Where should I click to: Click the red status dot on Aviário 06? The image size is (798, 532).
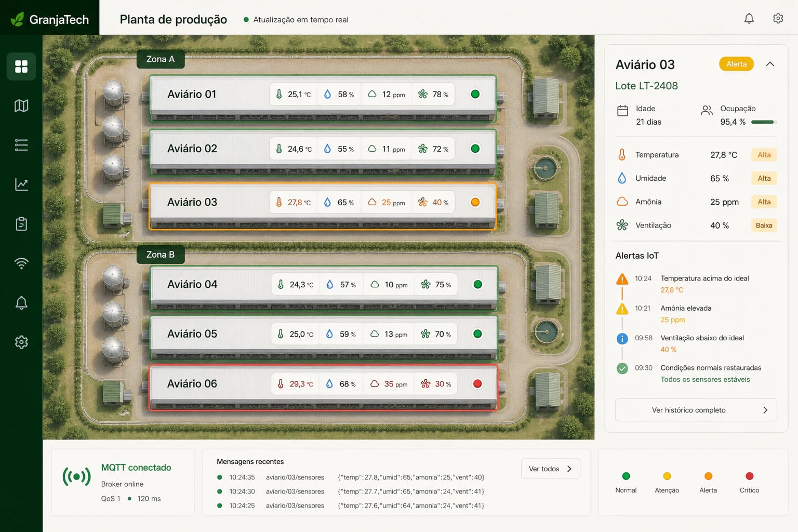(477, 384)
